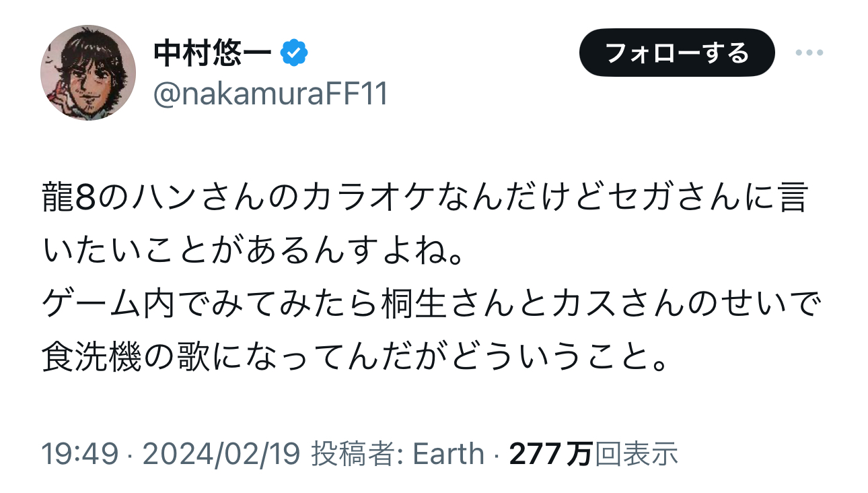Open the Earth source label link
868x493 pixels.
[448, 454]
